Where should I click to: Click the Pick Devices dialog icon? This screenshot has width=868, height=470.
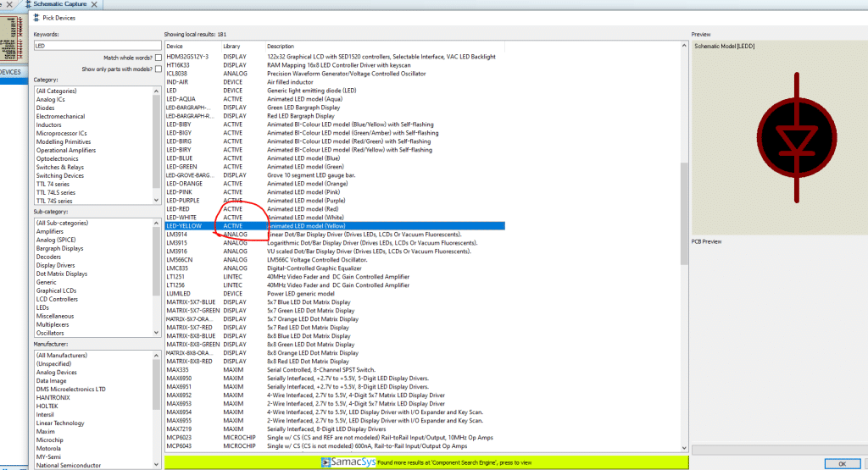[36, 18]
